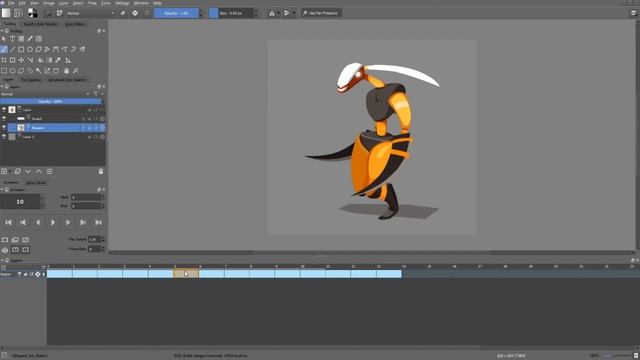Jump to first frame

[x=8, y=222]
